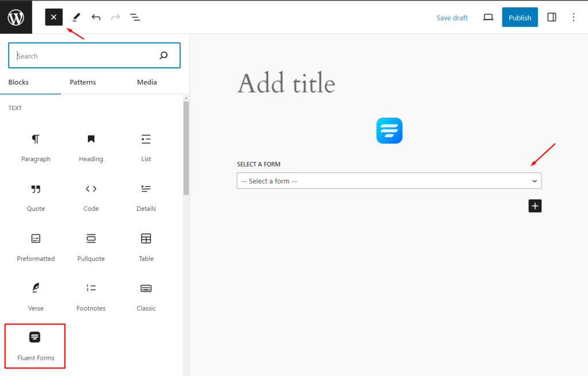This screenshot has width=588, height=376.
Task: Click the search magnifier icon
Action: click(x=164, y=56)
